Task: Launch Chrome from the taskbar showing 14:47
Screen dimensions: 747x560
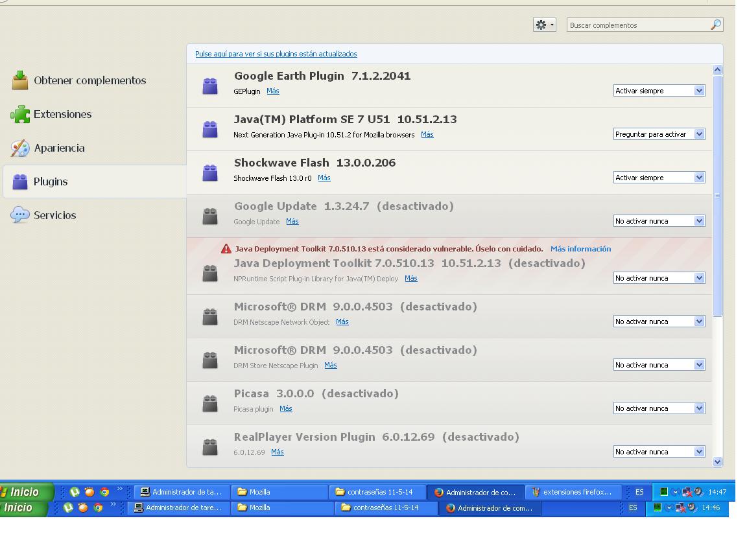Action: pyautogui.click(x=104, y=492)
